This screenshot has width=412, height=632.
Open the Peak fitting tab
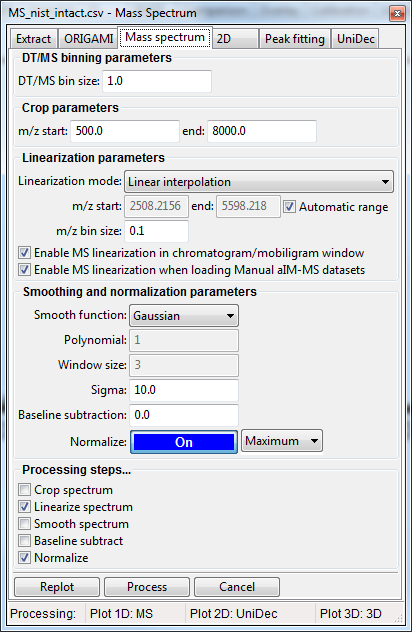294,39
